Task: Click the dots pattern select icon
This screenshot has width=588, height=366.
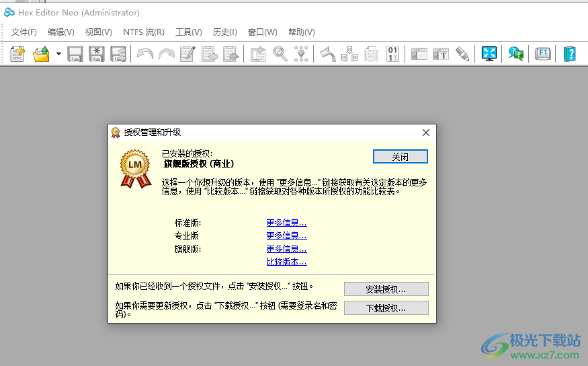Action: tap(301, 54)
